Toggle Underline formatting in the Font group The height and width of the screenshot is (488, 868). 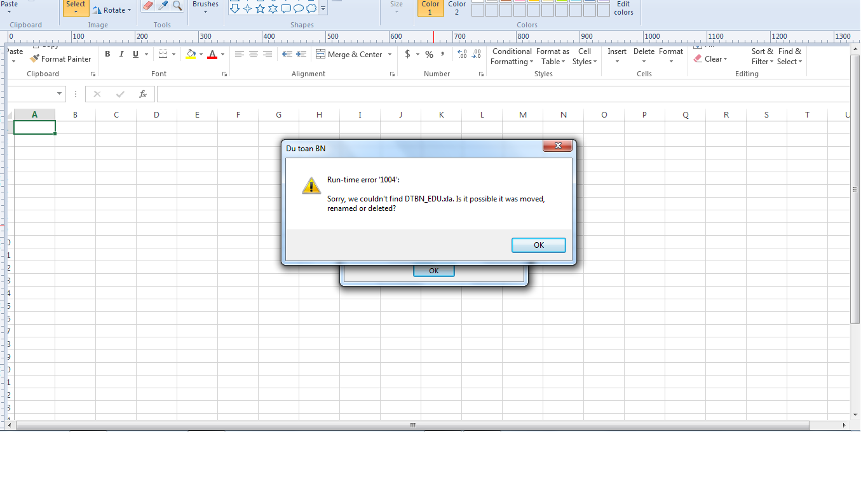tap(135, 55)
